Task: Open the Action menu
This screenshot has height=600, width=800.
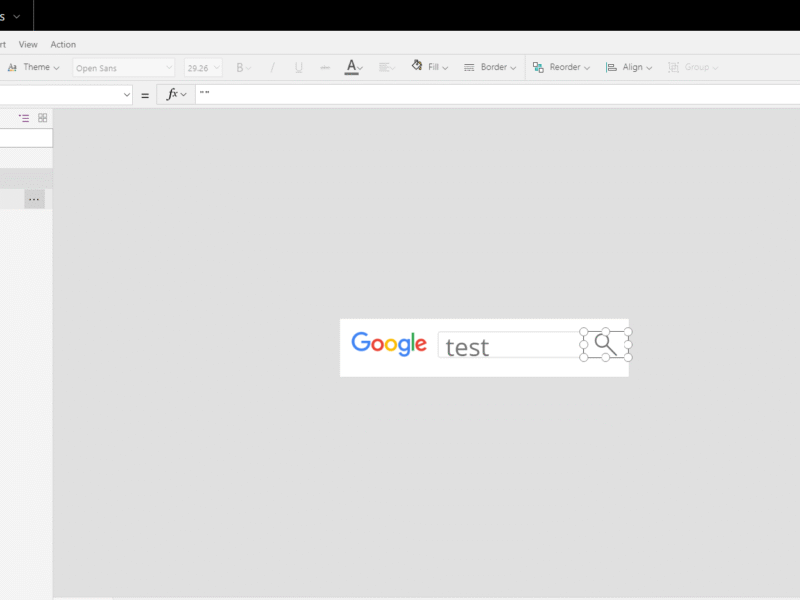Action: [x=63, y=44]
